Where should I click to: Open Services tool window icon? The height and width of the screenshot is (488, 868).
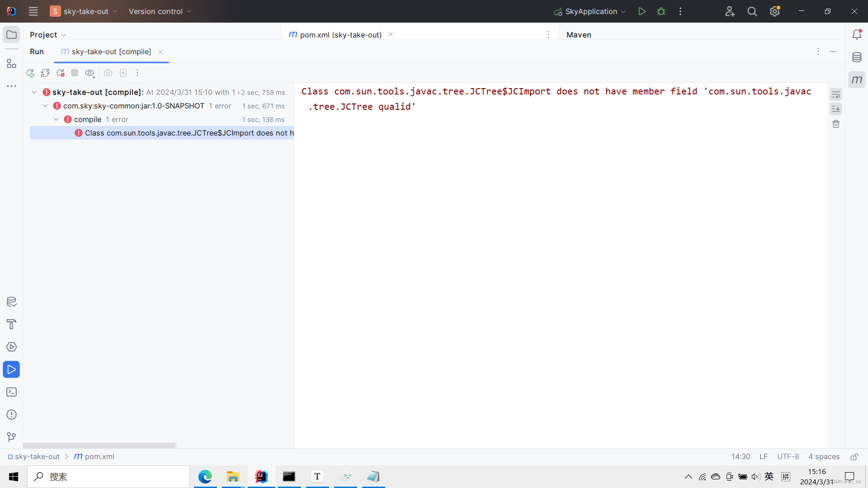pyautogui.click(x=12, y=347)
